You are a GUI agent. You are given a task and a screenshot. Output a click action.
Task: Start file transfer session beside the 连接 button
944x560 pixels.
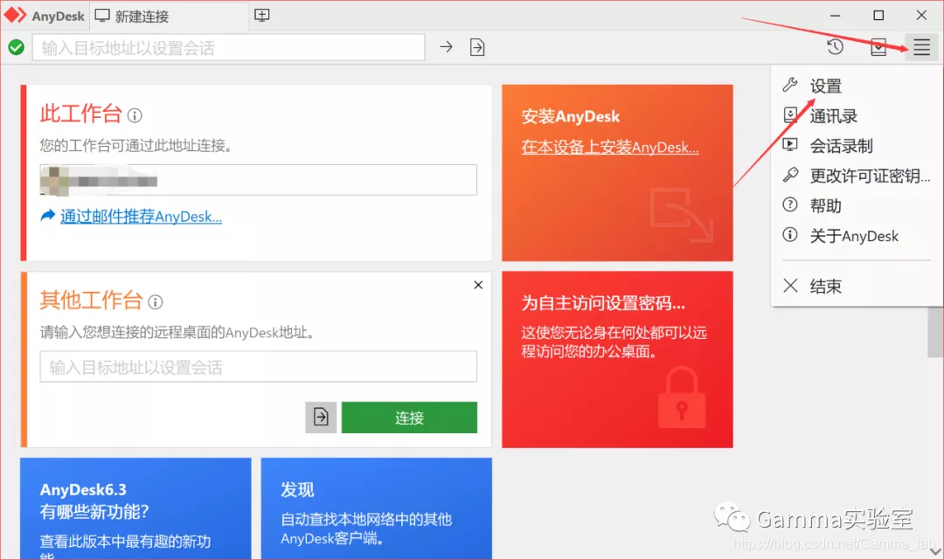[321, 418]
